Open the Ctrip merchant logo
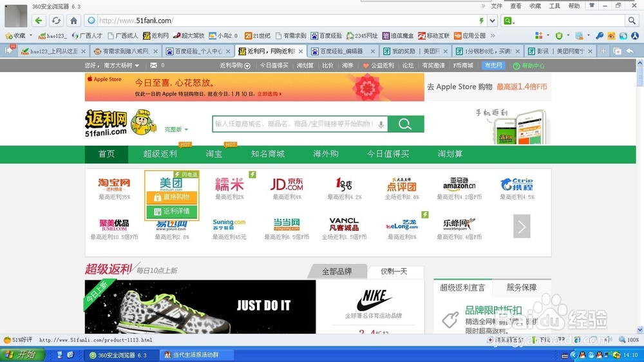This screenshot has height=362, width=644. point(516,184)
